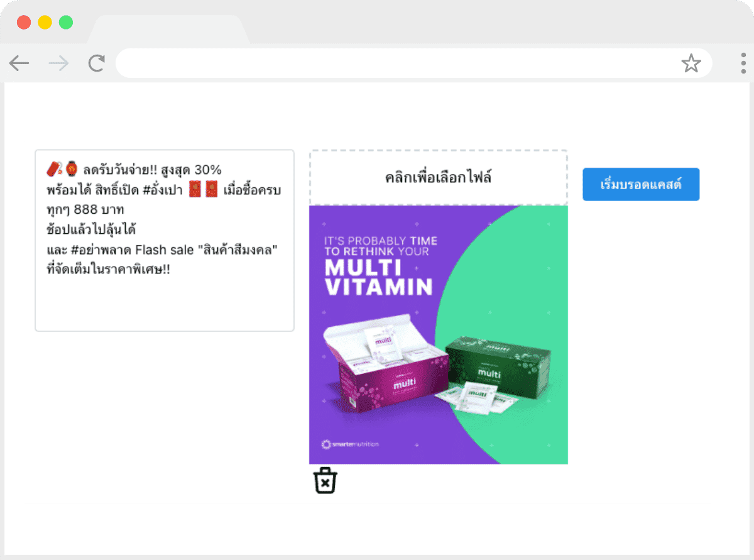Click the เริ่มบรอดแคสต์ button
Image resolution: width=754 pixels, height=560 pixels.
pyautogui.click(x=641, y=184)
